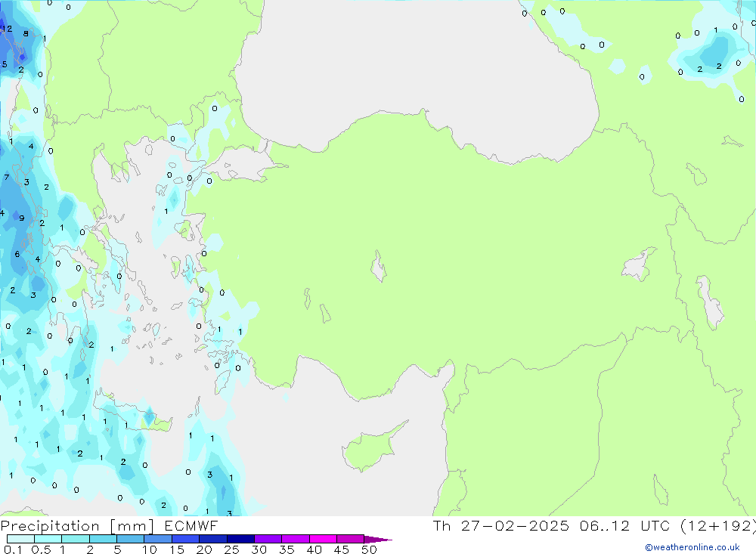Click the legend label '50'
The image size is (756, 554).
pos(369,549)
